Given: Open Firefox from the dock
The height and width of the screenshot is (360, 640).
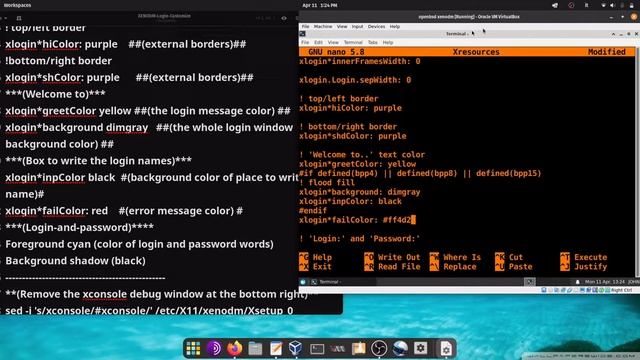Looking at the screenshot, I should point(234,349).
